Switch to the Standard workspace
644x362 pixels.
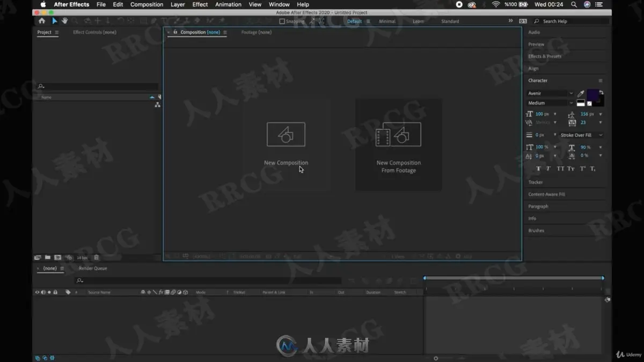click(450, 21)
